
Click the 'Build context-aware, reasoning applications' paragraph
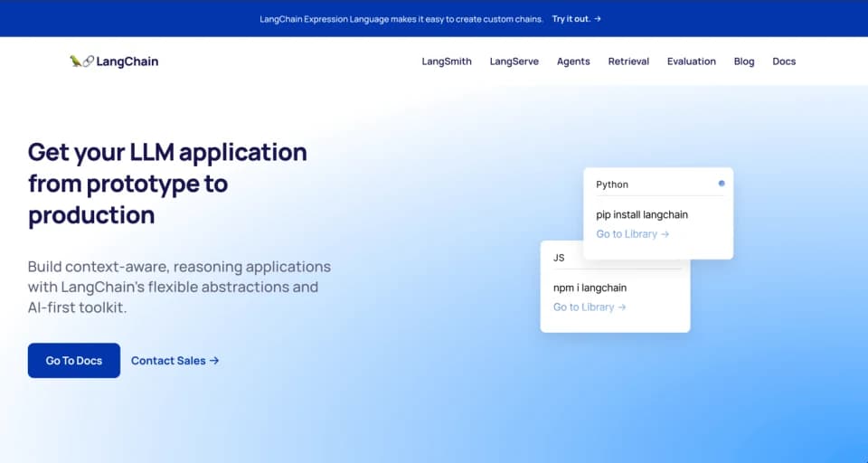click(179, 287)
